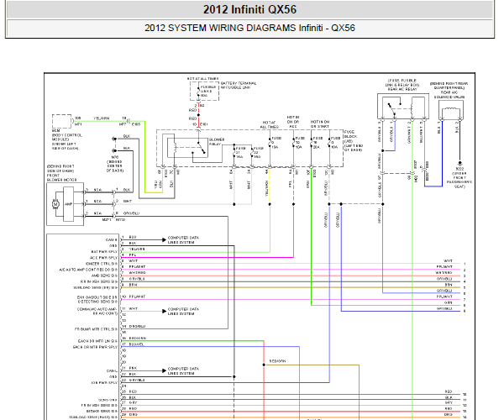Image resolution: width=504 pixels, height=420 pixels.
Task: Click the M76 ground location label
Action: click(x=115, y=164)
